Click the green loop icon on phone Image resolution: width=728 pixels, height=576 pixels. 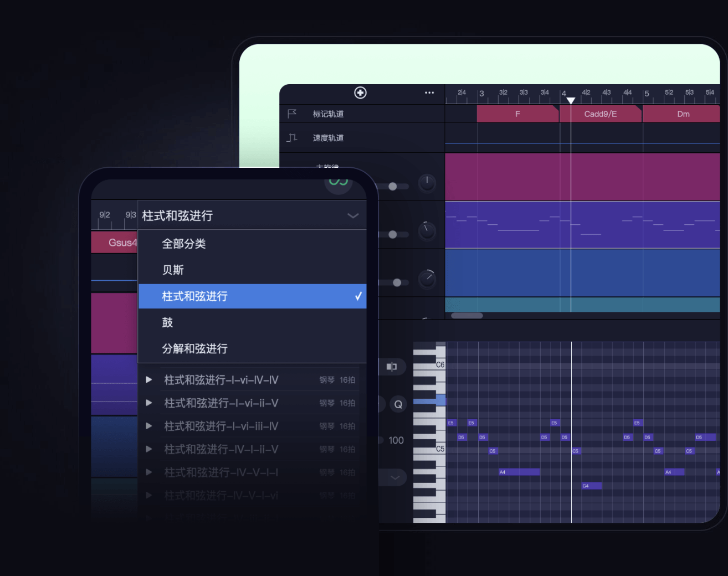click(338, 182)
